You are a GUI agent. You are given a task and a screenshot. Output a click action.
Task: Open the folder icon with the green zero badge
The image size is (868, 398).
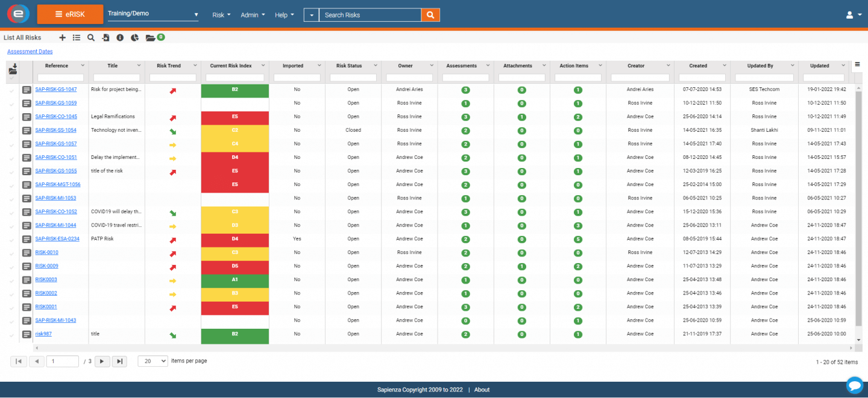pos(151,37)
